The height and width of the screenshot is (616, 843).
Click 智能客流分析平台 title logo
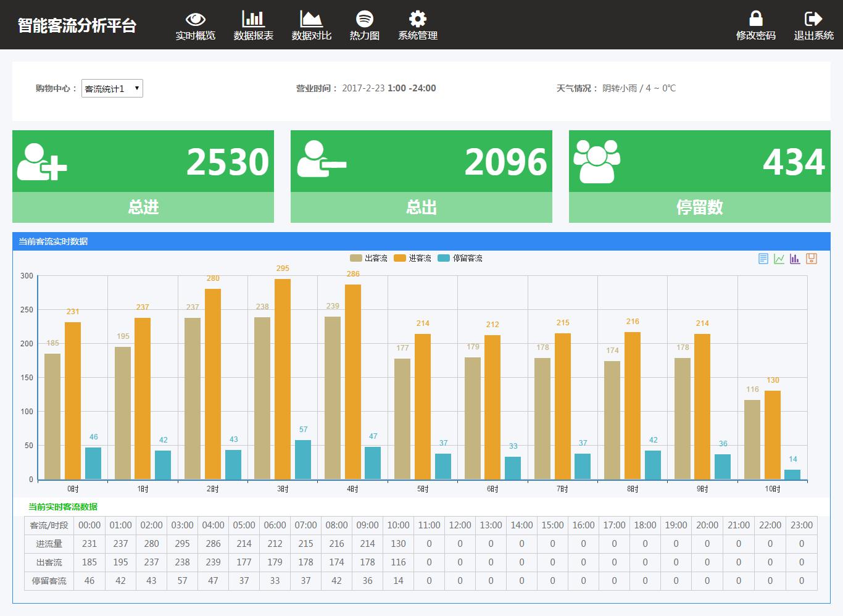(x=77, y=25)
